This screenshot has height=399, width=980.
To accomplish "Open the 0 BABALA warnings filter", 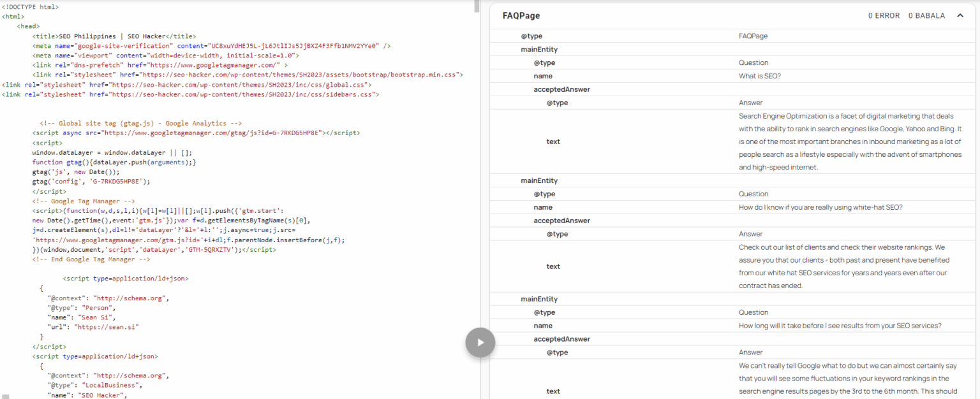I will tap(926, 15).
